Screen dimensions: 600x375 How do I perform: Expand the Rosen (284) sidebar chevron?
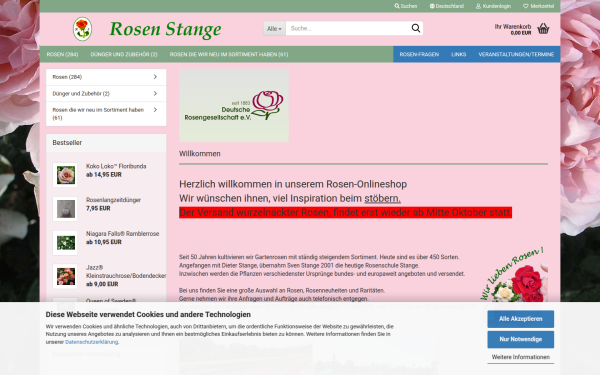[155, 77]
